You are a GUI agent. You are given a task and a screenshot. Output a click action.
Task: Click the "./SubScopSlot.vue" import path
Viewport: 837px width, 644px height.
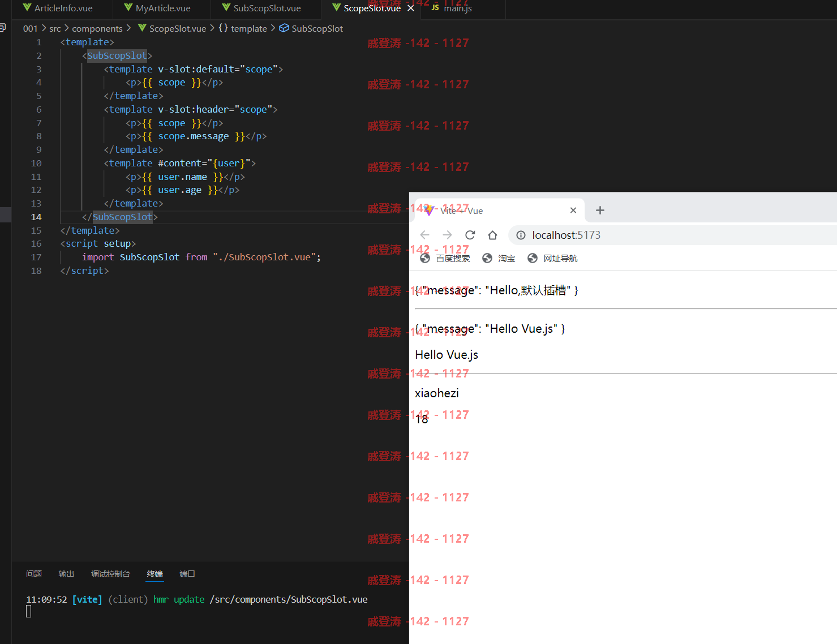click(264, 257)
